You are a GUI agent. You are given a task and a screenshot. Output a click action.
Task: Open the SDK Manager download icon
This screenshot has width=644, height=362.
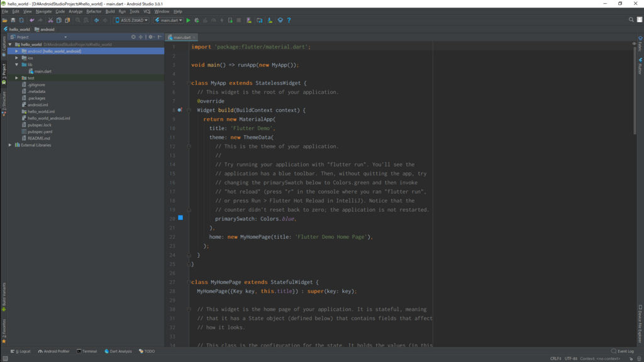(270, 20)
